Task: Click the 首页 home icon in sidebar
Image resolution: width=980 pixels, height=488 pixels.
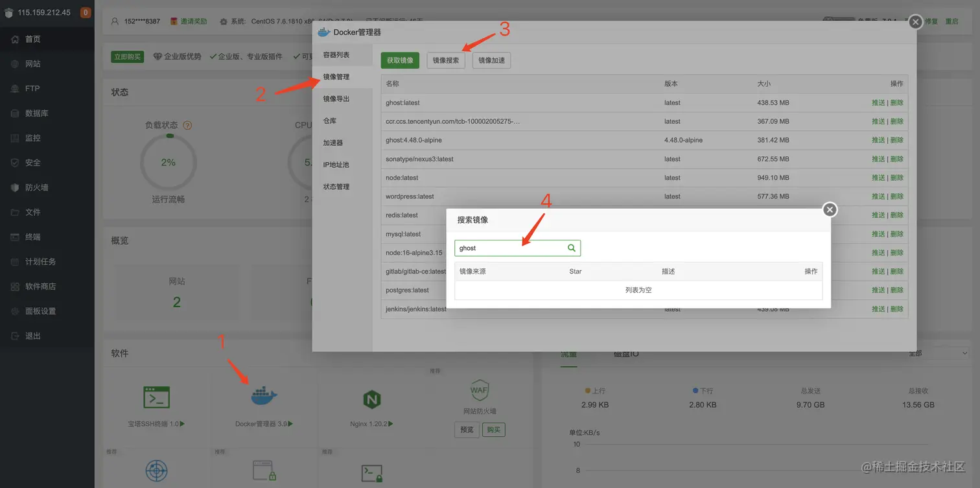Action: (14, 40)
